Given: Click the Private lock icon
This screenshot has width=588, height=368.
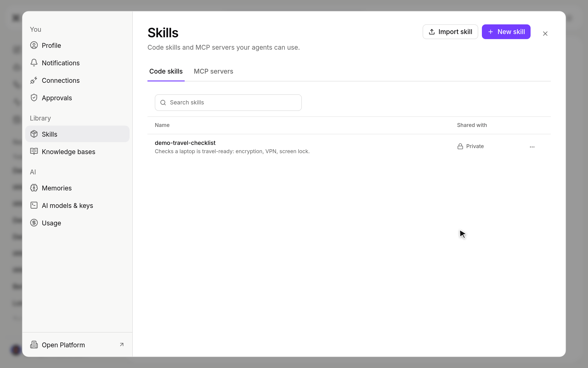Looking at the screenshot, I should pos(460,146).
